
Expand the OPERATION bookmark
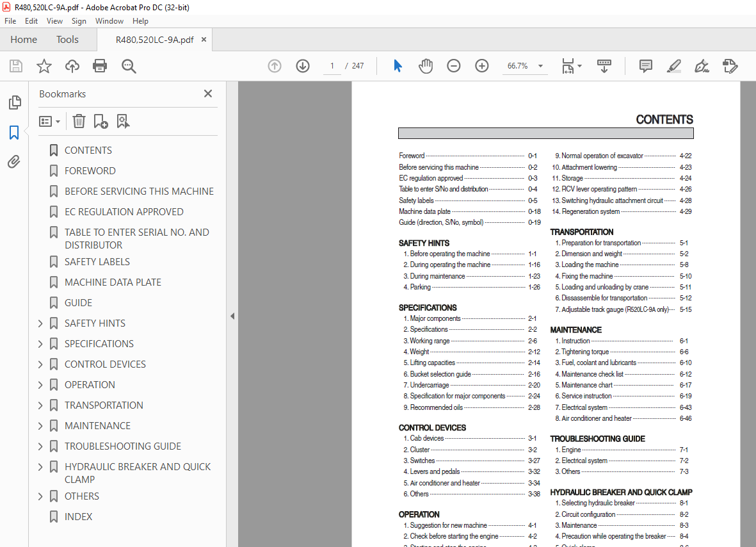coord(40,385)
